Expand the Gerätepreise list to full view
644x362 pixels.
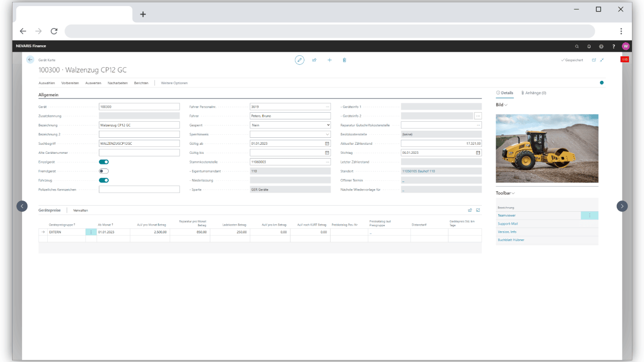coord(478,210)
